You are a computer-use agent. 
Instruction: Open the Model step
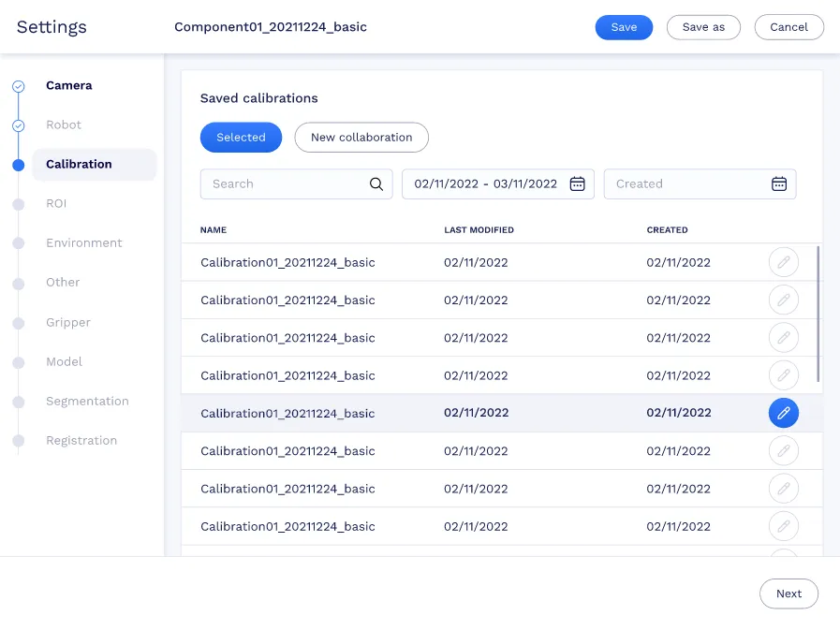[x=64, y=361]
